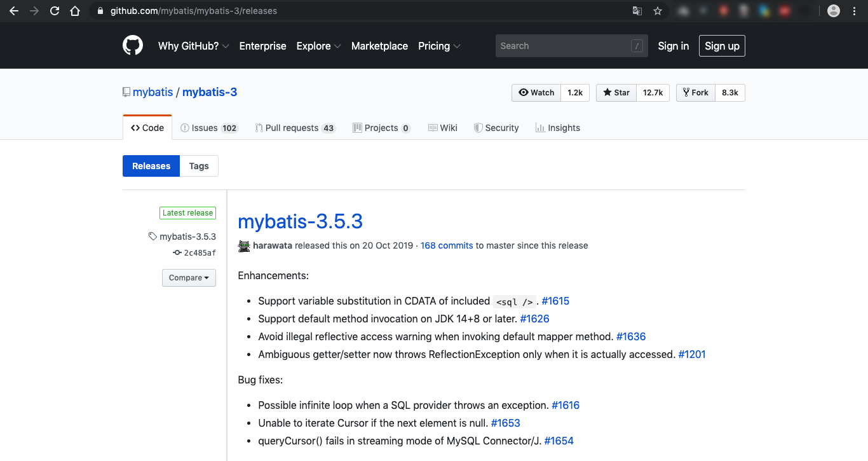Click the translate page icon
The image size is (868, 461).
click(637, 11)
